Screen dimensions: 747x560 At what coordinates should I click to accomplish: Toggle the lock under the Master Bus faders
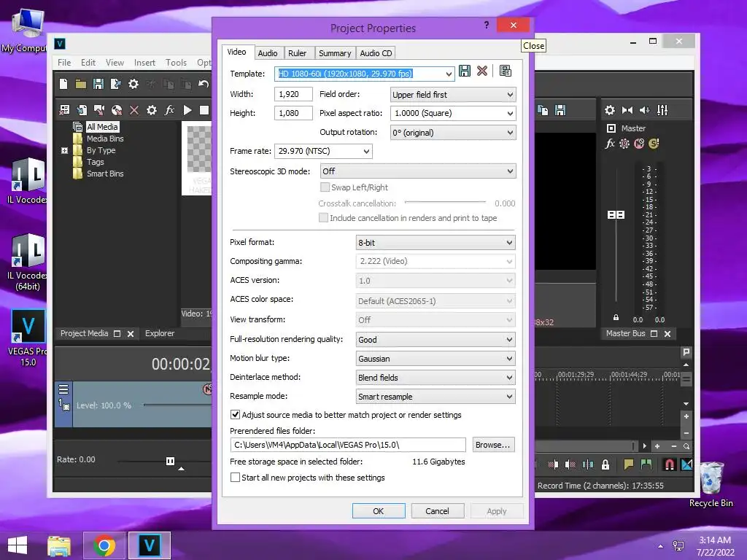tap(616, 318)
